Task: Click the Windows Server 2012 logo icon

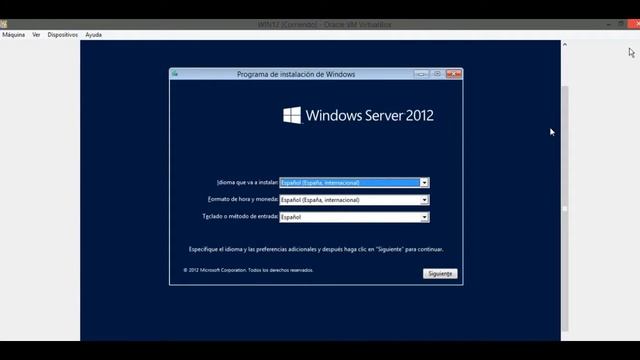Action: [x=292, y=115]
